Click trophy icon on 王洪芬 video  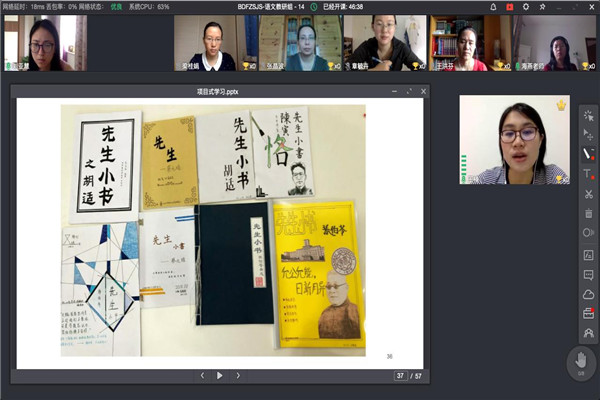click(x=500, y=66)
